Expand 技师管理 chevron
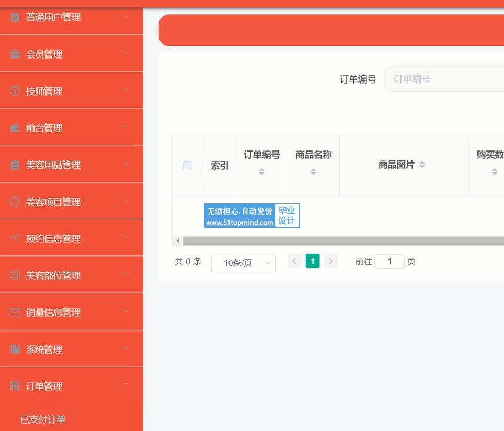 (x=127, y=89)
